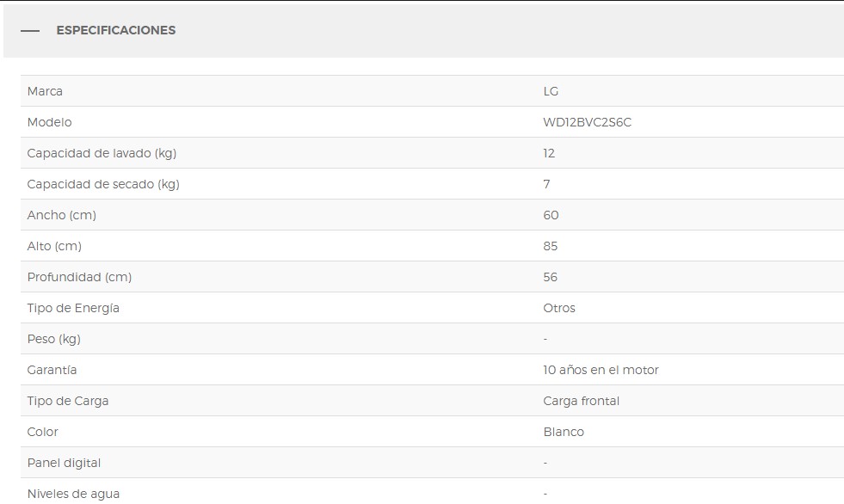Click the Panel digital label
Viewport: 844px width, 504px height.
(64, 463)
